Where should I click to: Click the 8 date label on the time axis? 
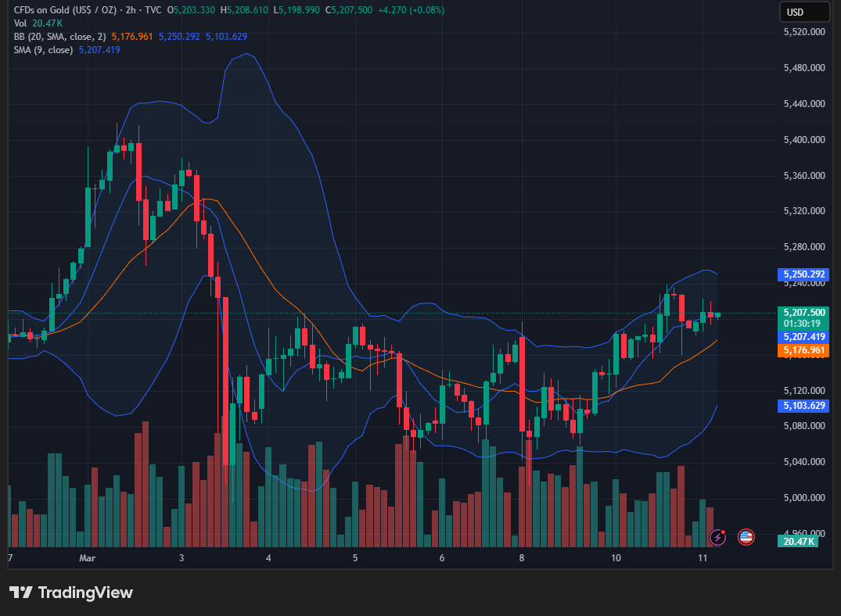click(521, 558)
